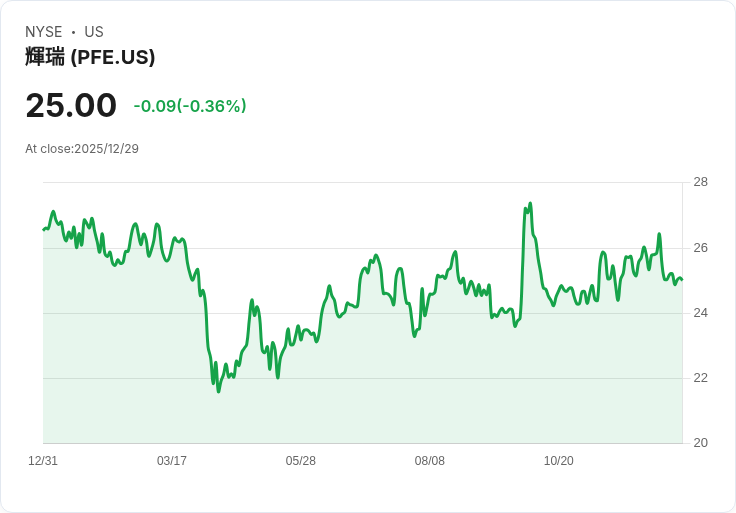Click the 12/31 date on the x-axis

point(43,460)
